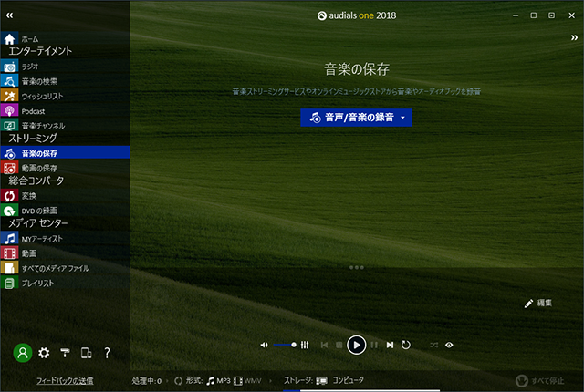
Task: Open 変換 converter section
Action: pyautogui.click(x=65, y=196)
